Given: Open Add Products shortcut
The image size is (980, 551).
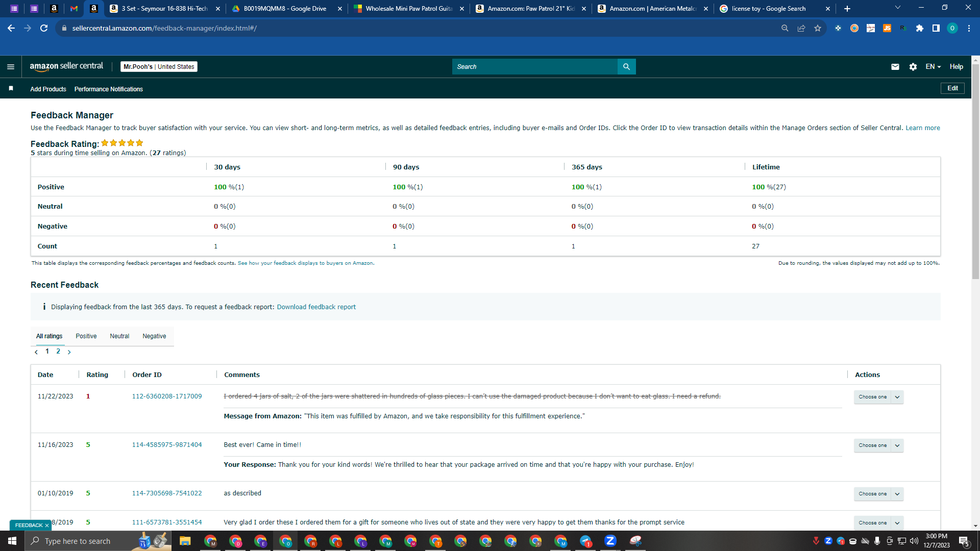Looking at the screenshot, I should 48,89.
